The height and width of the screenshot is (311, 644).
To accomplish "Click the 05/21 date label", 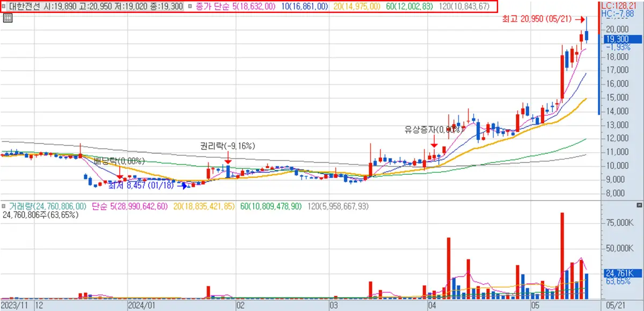I will point(615,305).
